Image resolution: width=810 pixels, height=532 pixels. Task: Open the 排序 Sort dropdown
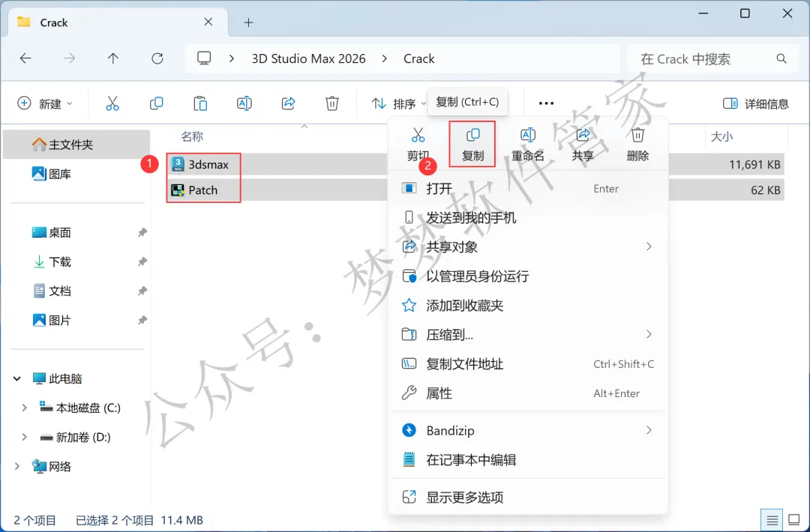pyautogui.click(x=399, y=103)
